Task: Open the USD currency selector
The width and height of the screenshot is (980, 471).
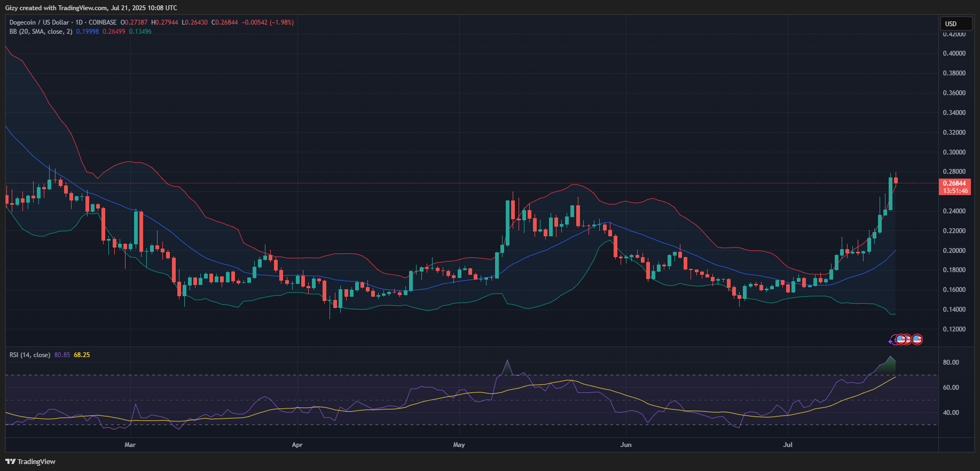Action: point(956,24)
